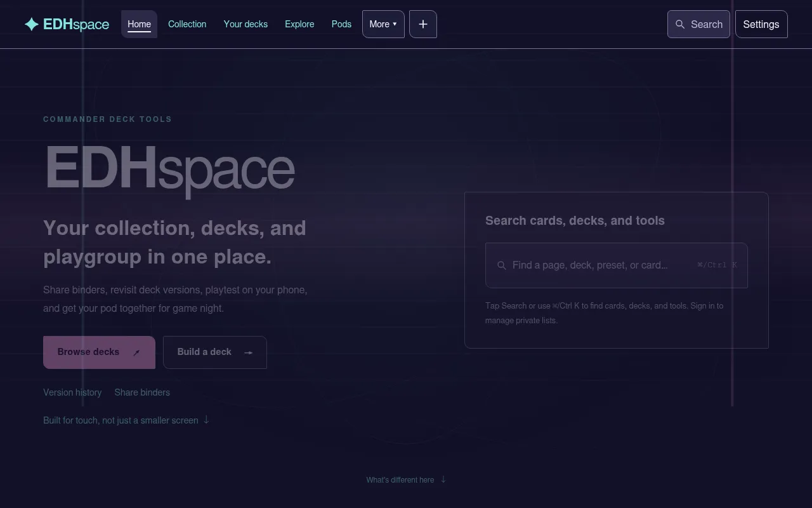Follow the Version history link
The height and width of the screenshot is (508, 812).
point(72,392)
